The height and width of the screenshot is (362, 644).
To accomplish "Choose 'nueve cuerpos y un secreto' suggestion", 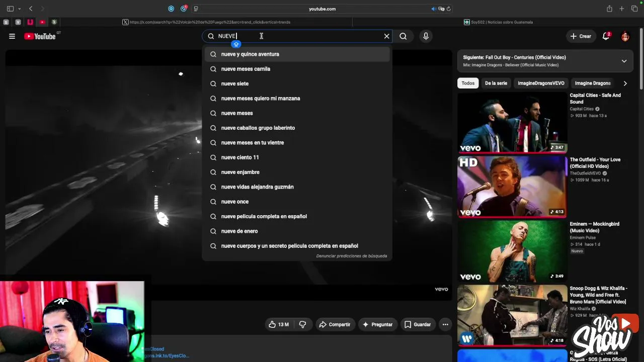I will pyautogui.click(x=297, y=246).
